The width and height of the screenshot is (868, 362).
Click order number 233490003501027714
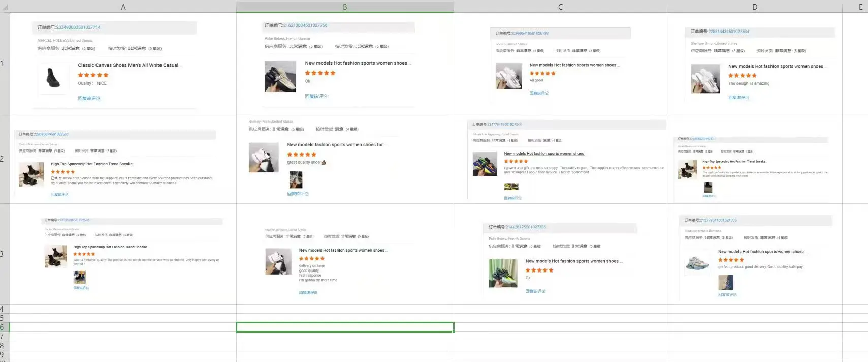[78, 27]
